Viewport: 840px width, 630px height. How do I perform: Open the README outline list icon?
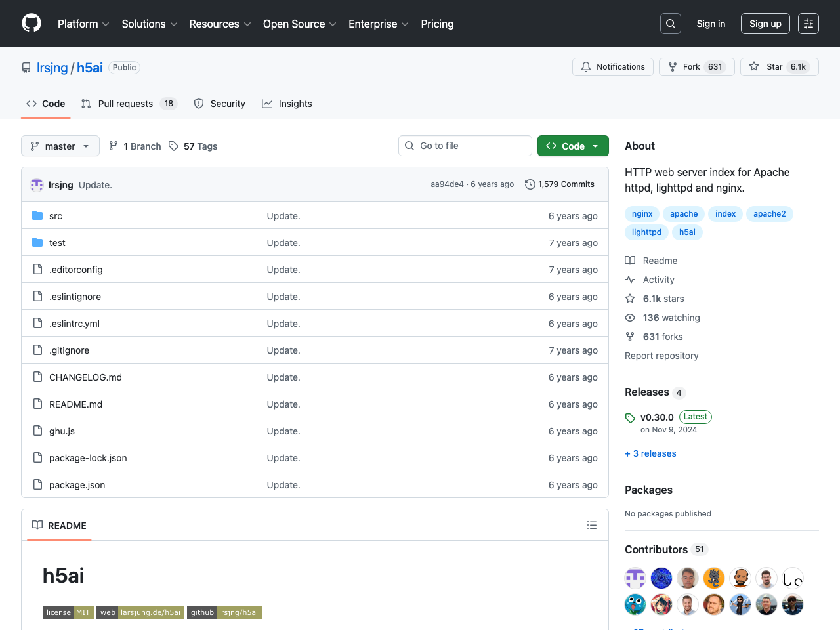591,525
